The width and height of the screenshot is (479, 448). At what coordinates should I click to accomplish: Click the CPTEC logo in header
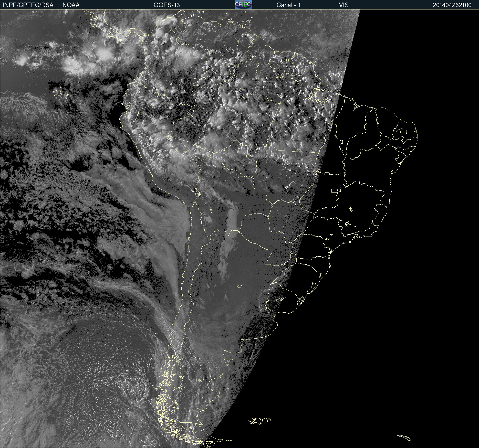pos(243,5)
